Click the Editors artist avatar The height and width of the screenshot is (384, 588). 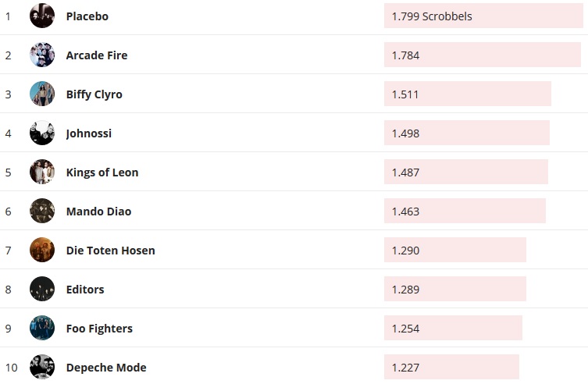(x=42, y=289)
